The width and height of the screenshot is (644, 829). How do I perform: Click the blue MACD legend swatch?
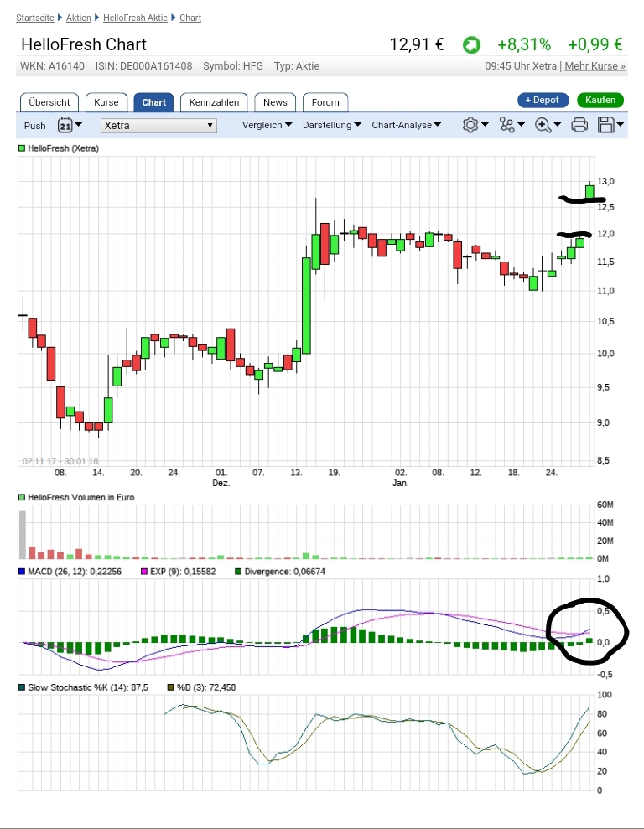22,572
